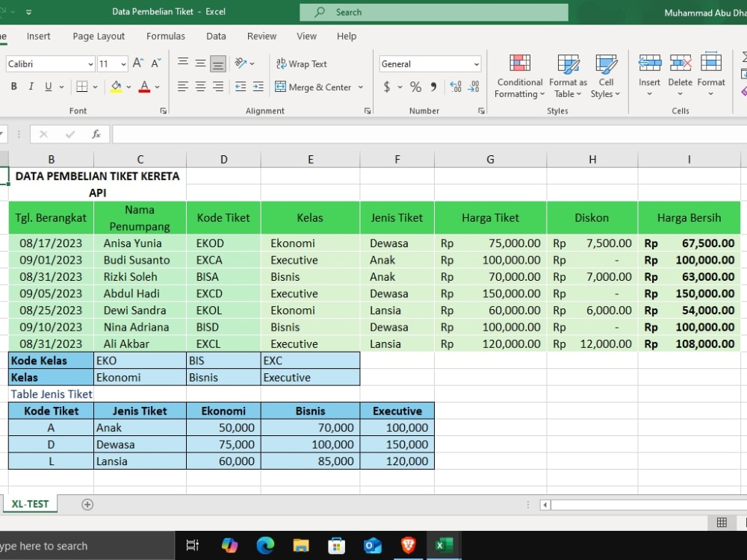Open File Explorer from taskbar
747x560 pixels.
(301, 545)
